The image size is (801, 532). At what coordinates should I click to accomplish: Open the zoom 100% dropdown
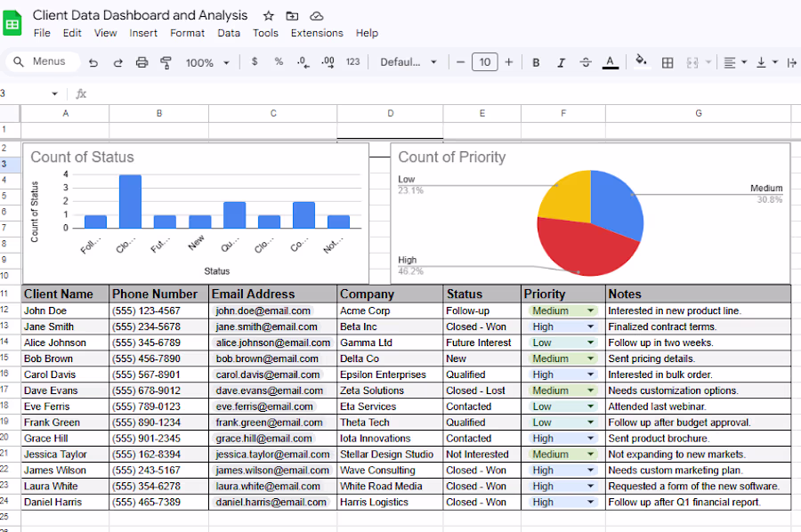pyautogui.click(x=207, y=63)
